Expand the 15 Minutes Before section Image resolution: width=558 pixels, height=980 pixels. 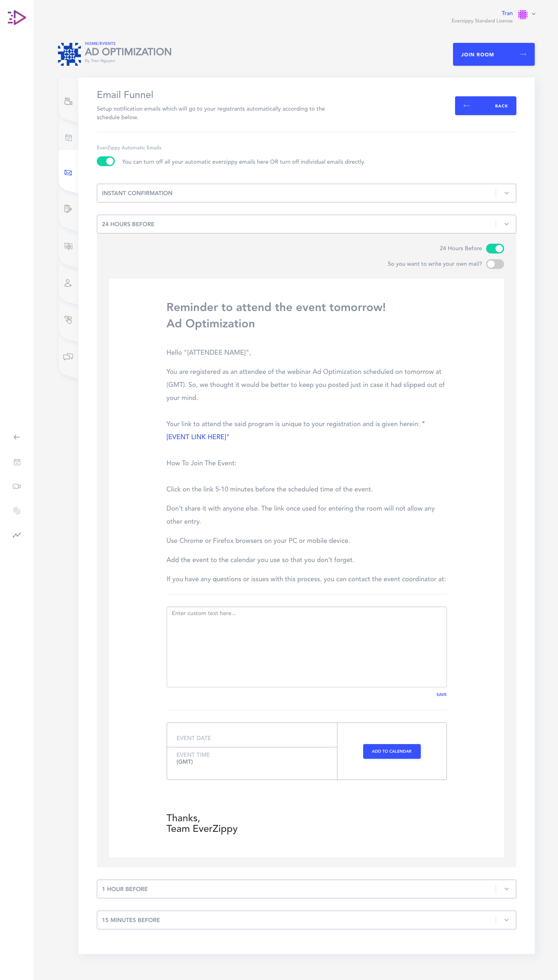(306, 920)
